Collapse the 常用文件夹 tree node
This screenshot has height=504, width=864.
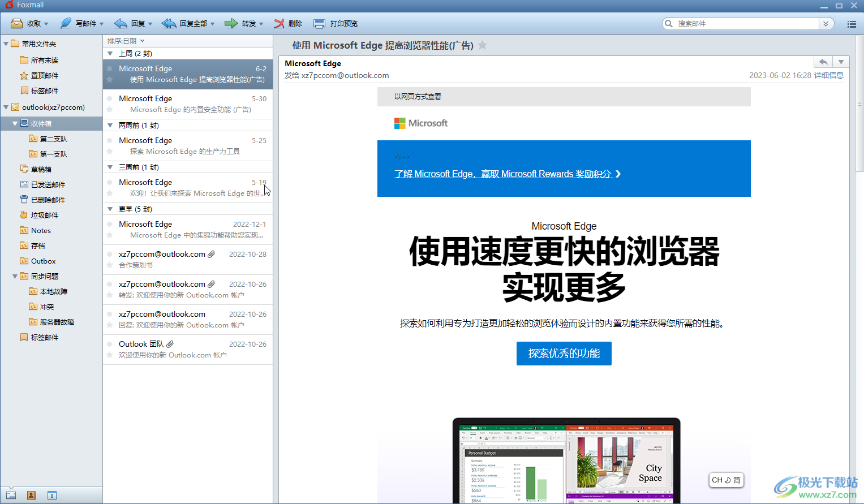click(x=6, y=44)
